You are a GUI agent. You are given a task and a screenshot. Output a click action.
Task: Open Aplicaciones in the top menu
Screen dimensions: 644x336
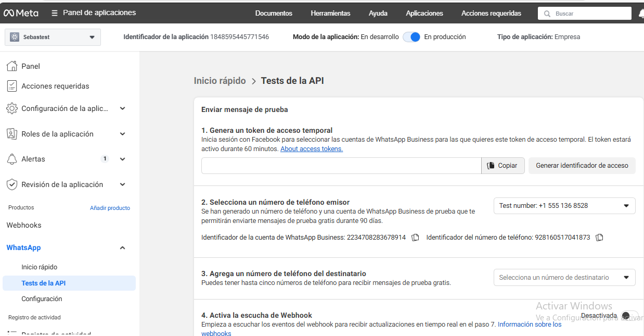click(x=424, y=14)
